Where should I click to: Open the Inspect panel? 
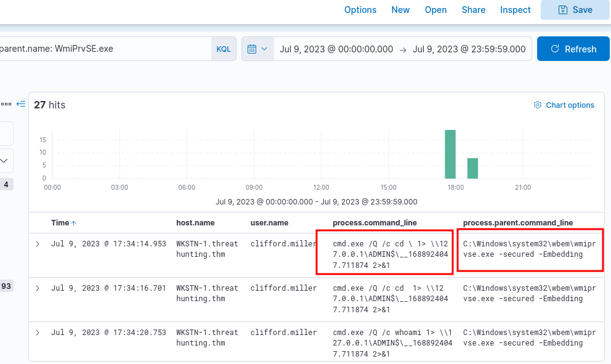pos(515,10)
